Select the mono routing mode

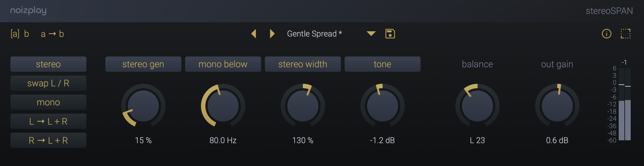48,102
